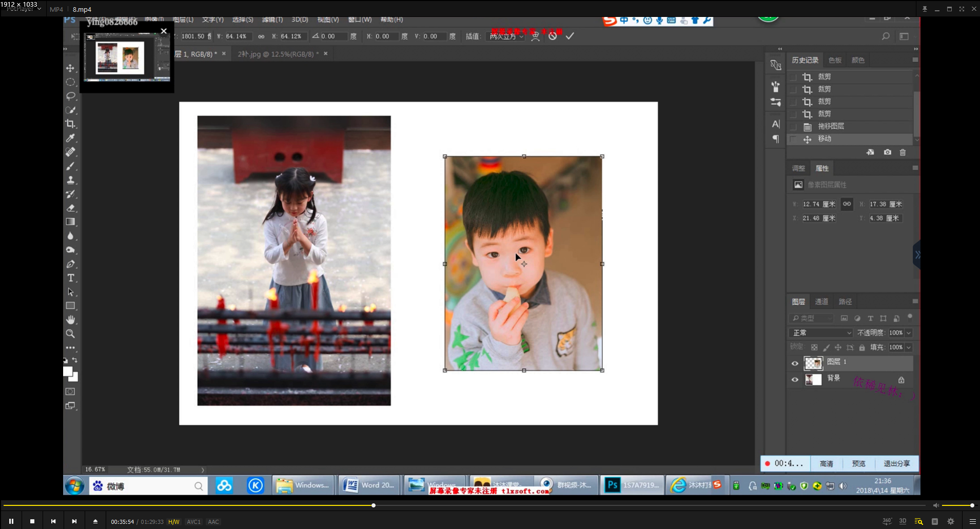
Task: Expand status bar info arrow
Action: coord(203,469)
